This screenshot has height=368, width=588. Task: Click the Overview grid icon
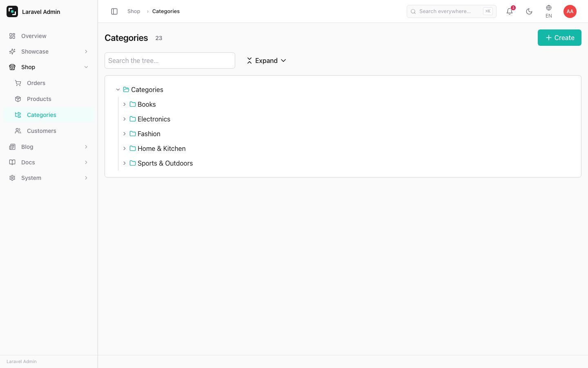[12, 36]
